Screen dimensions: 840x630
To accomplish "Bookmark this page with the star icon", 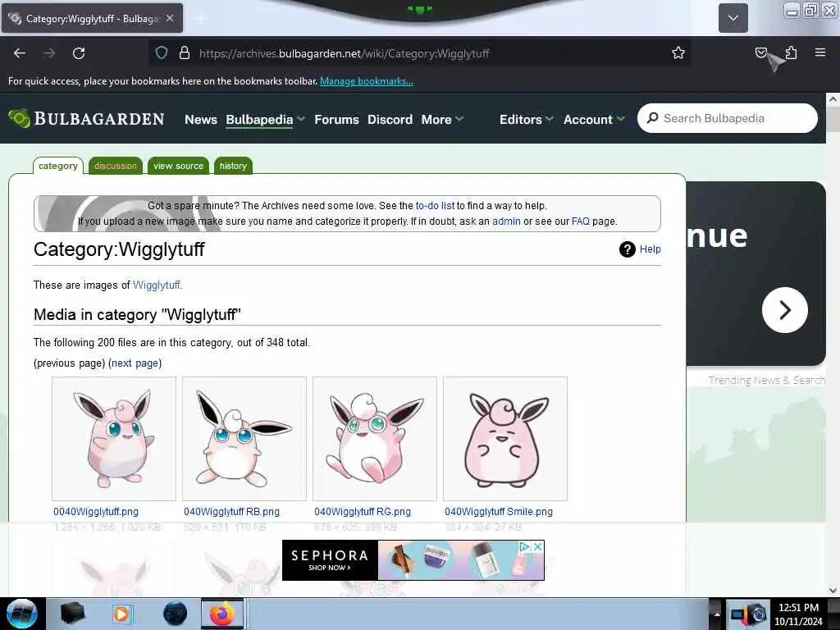I will [x=678, y=52].
